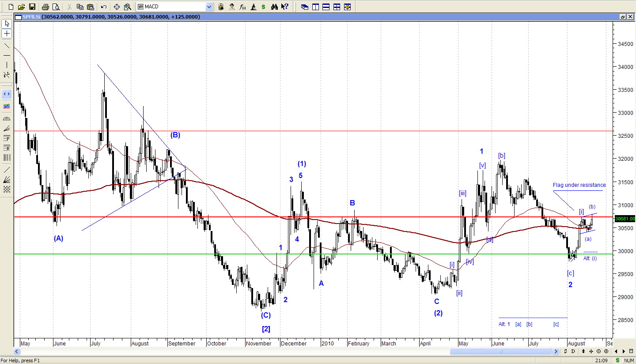The image size is (636, 364).
Task: Click the '21:09' status bar time
Action: (601, 360)
